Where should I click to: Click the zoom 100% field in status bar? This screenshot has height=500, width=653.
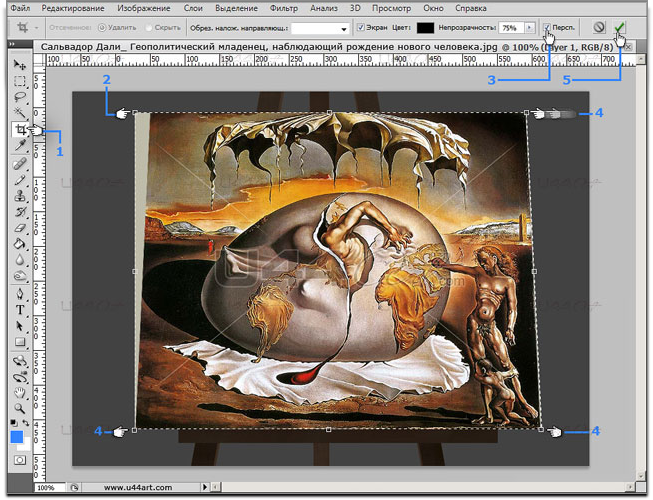(50, 488)
